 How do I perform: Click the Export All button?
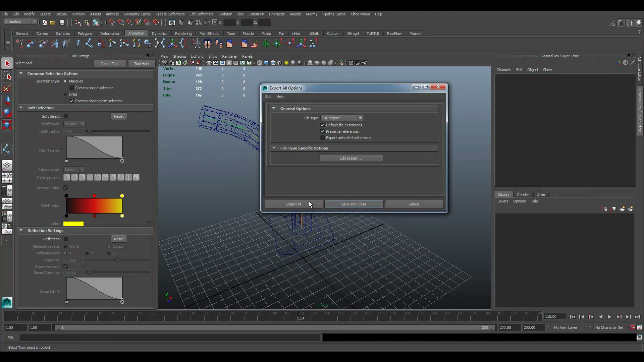point(293,204)
